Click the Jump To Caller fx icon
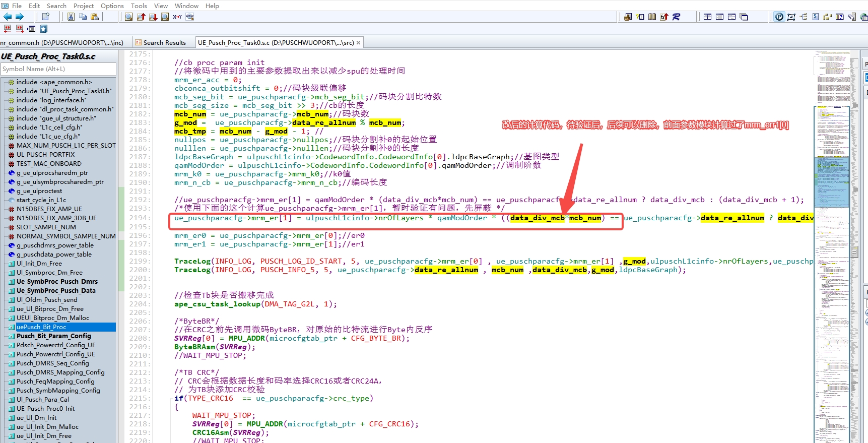The width and height of the screenshot is (868, 443). click(664, 17)
